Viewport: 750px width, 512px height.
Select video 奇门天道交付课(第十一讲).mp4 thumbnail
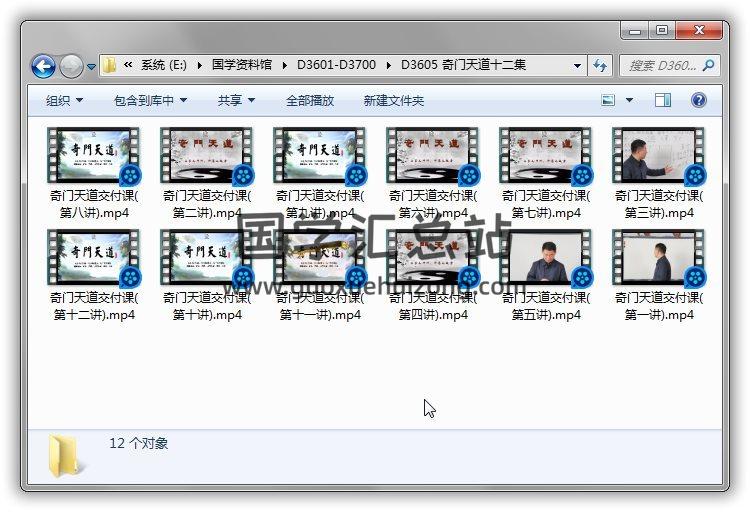click(x=320, y=258)
